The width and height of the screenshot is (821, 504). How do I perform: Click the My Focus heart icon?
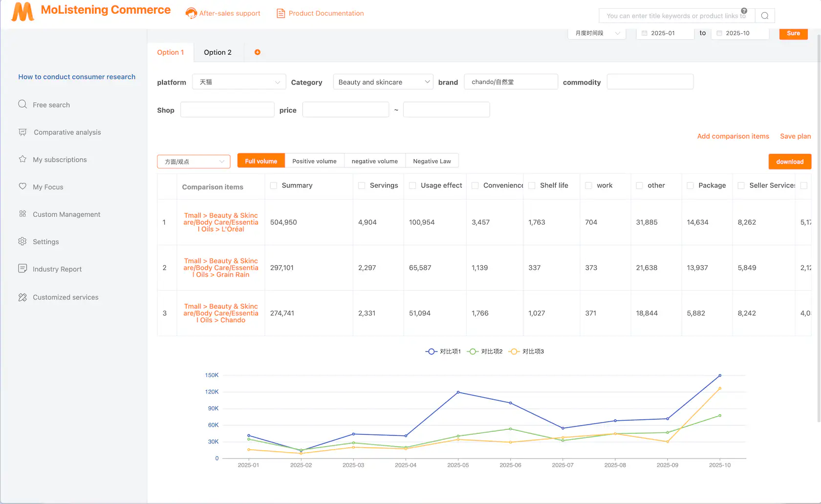click(x=22, y=186)
